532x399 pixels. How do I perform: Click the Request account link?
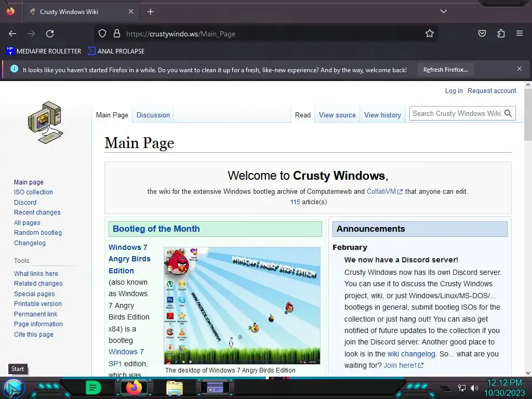(x=491, y=91)
